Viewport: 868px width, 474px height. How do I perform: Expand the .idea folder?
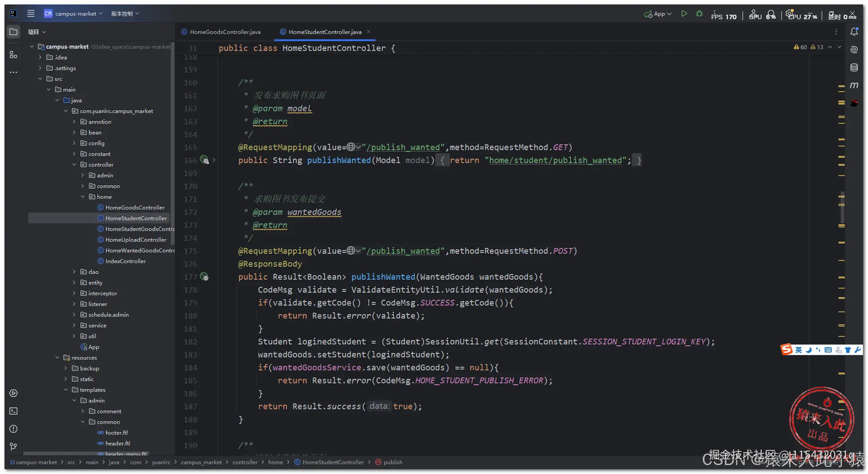pos(40,57)
